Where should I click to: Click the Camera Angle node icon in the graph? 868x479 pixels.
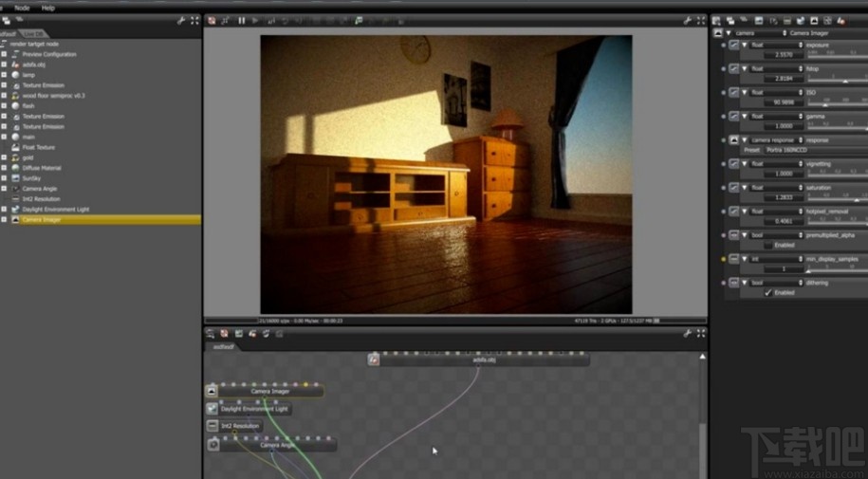click(213, 445)
